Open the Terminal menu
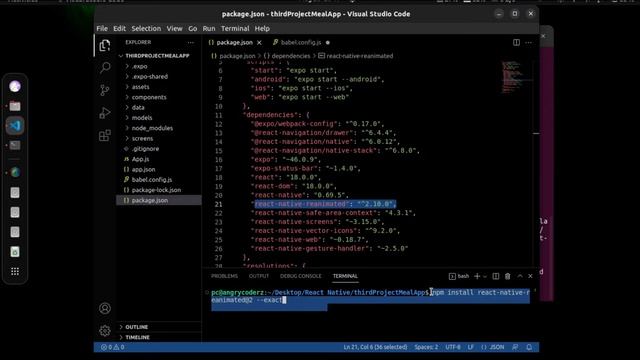Viewport: 640px width, 360px height. pos(235,29)
